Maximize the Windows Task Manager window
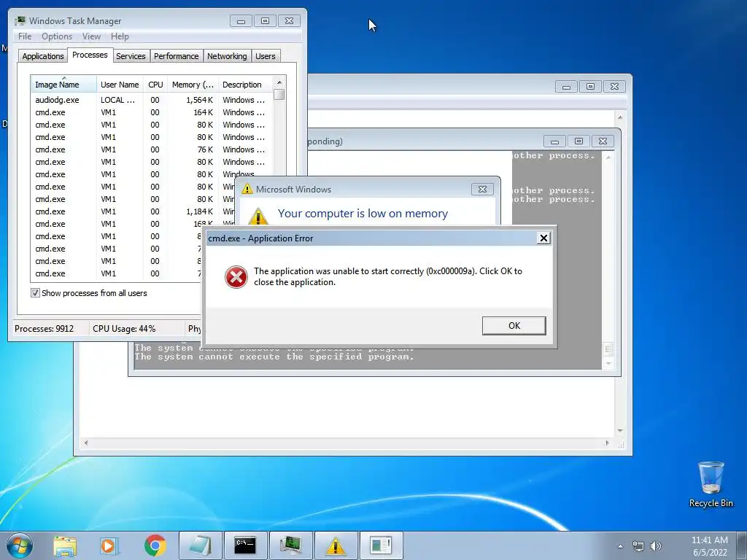 coord(265,21)
